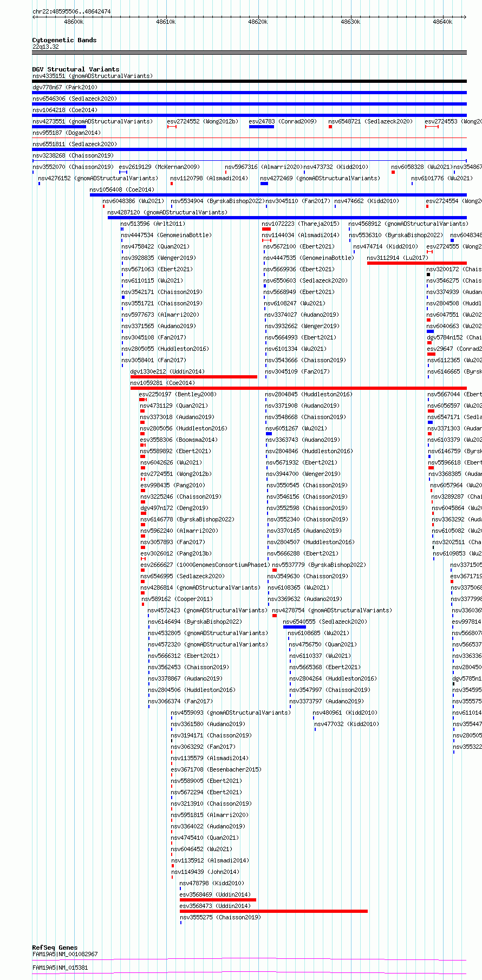Click esv2724552 (Wong2012b) label
The width and height of the screenshot is (482, 980).
click(x=203, y=121)
